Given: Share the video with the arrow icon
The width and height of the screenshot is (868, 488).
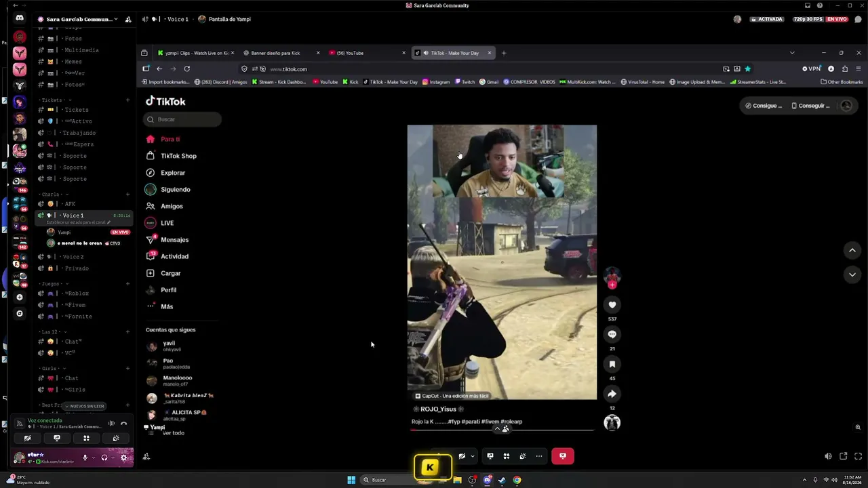Looking at the screenshot, I should 612,394.
